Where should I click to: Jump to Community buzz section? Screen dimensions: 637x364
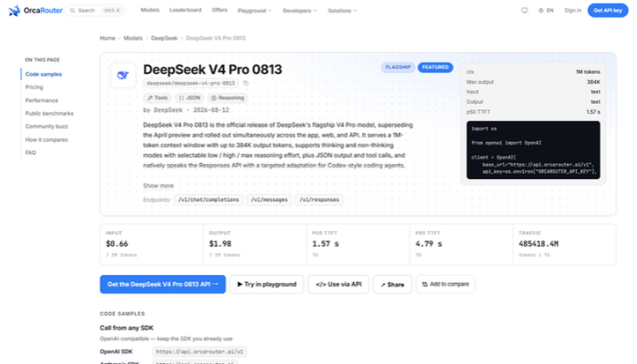pos(46,126)
